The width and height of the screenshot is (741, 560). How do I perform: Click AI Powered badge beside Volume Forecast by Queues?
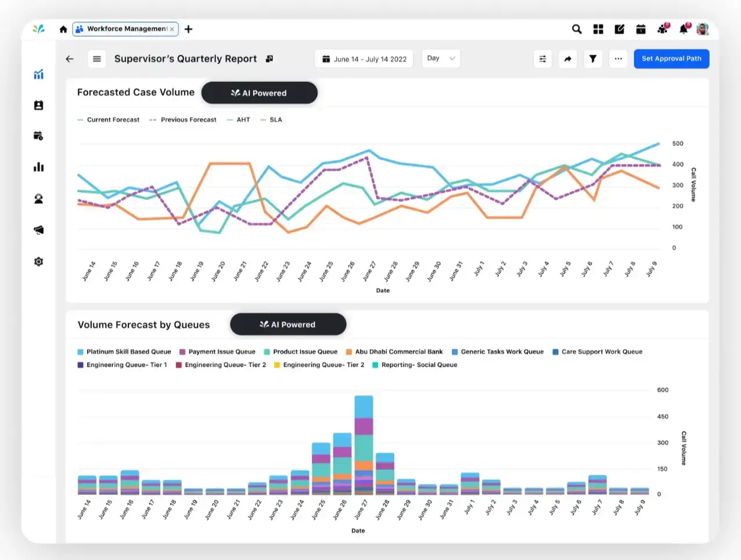[288, 325]
